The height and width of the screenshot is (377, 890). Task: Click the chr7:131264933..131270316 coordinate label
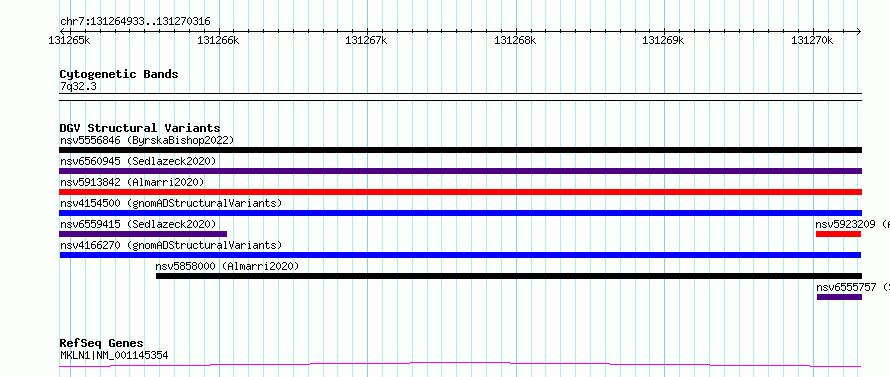[135, 22]
